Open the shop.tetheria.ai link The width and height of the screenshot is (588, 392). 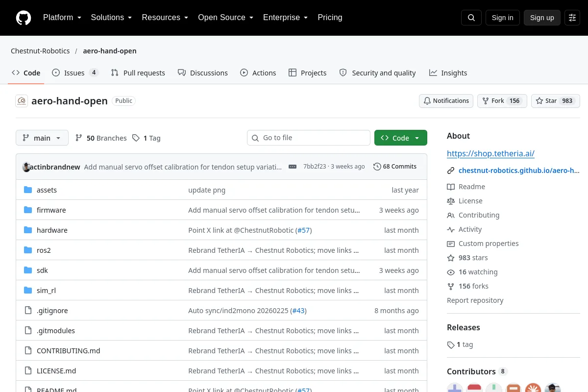pos(490,154)
